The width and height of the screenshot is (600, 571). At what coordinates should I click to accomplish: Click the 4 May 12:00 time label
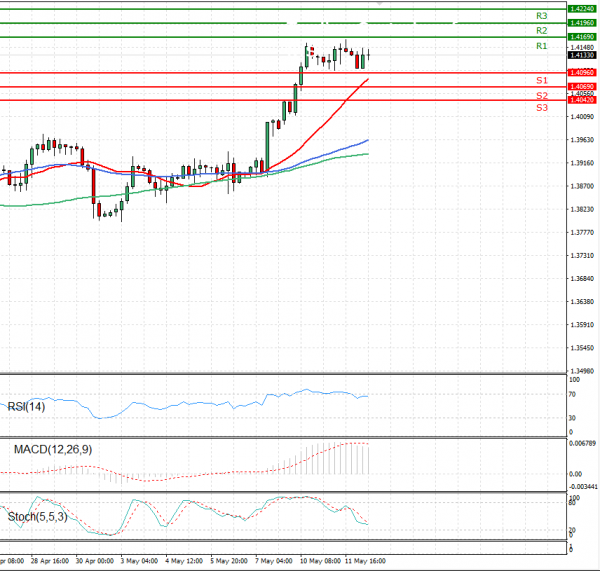184,561
